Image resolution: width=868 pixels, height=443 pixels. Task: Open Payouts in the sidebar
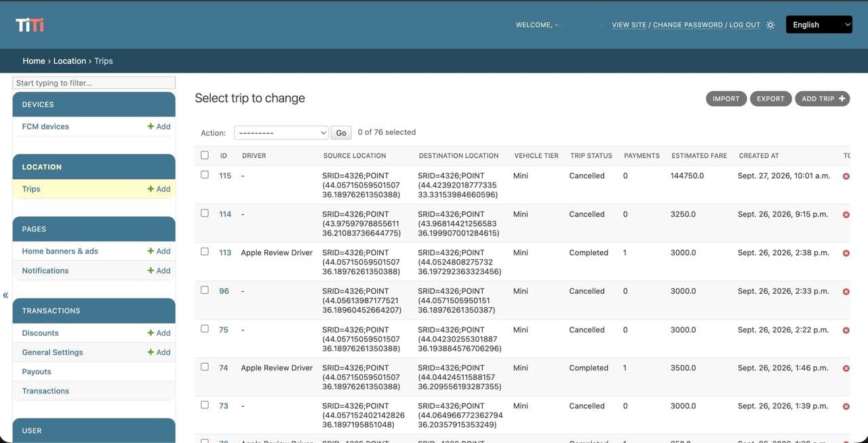pos(37,372)
